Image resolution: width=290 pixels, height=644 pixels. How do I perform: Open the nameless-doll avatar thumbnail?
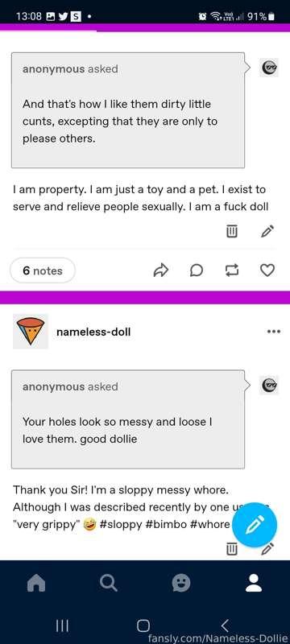click(x=31, y=331)
